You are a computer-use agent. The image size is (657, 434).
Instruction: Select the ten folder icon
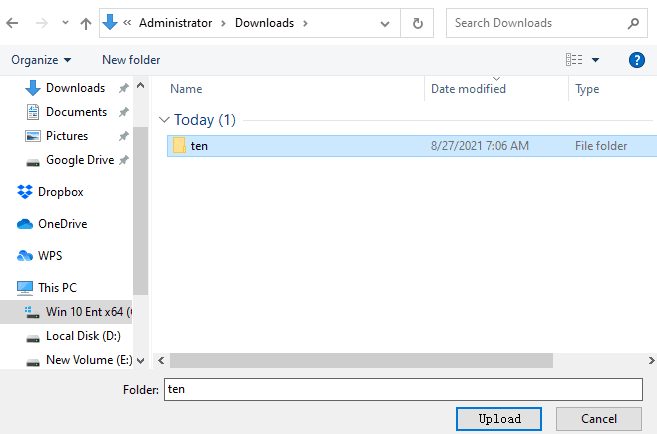(x=179, y=146)
